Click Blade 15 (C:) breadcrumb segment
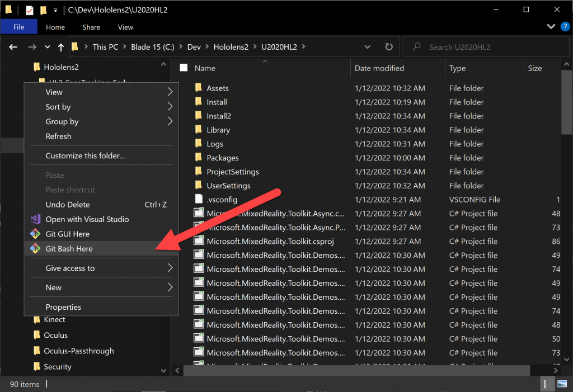The image size is (573, 392). point(153,47)
